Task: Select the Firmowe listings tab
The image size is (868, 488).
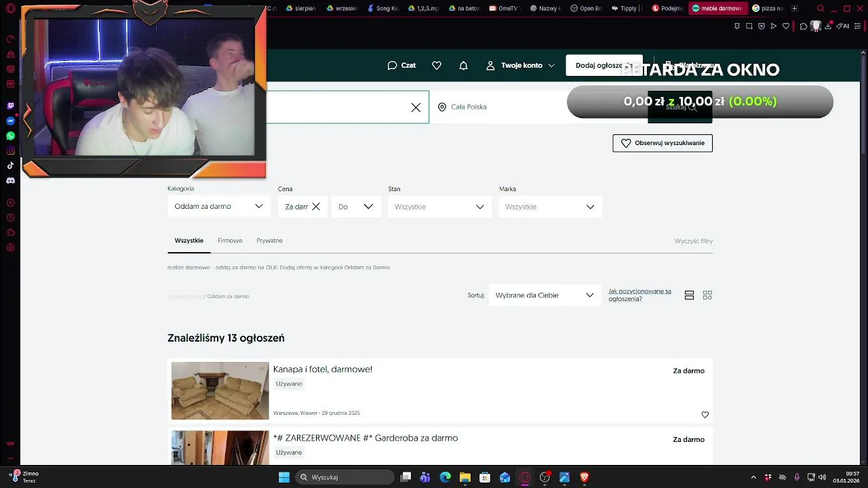Action: click(x=230, y=241)
